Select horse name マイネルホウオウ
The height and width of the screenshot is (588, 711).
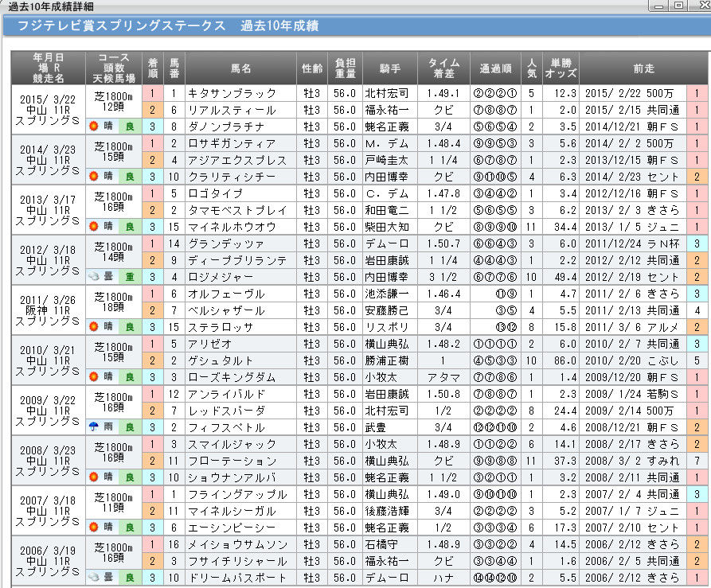click(232, 227)
